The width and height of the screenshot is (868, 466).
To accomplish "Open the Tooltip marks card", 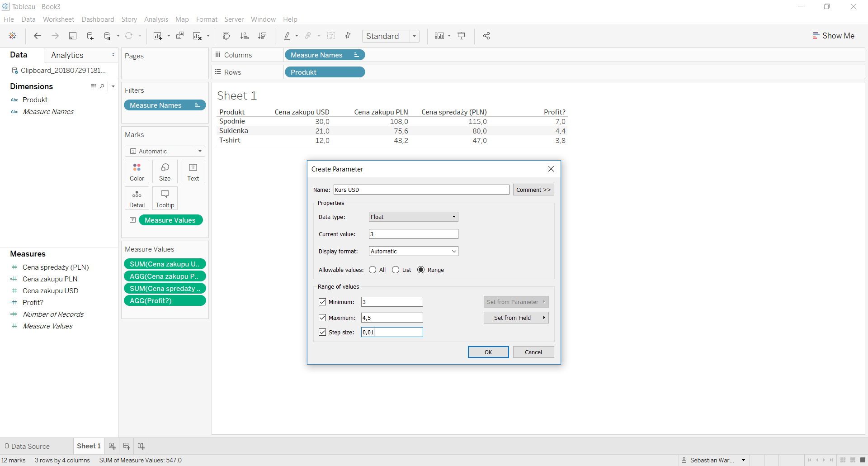I will click(x=165, y=199).
